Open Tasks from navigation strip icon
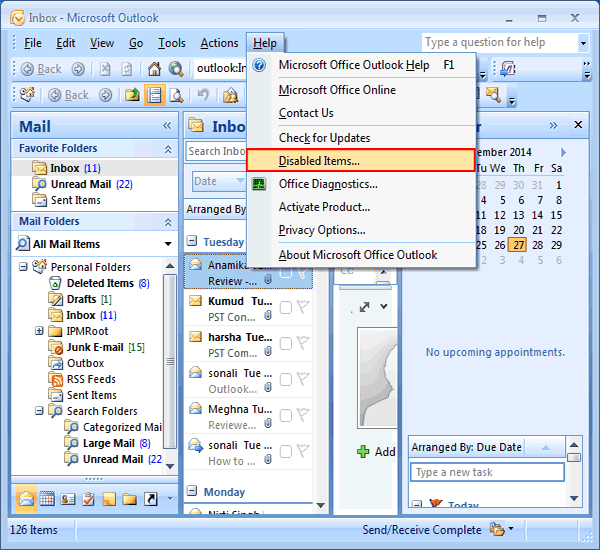Image resolution: width=600 pixels, height=550 pixels. point(88,499)
